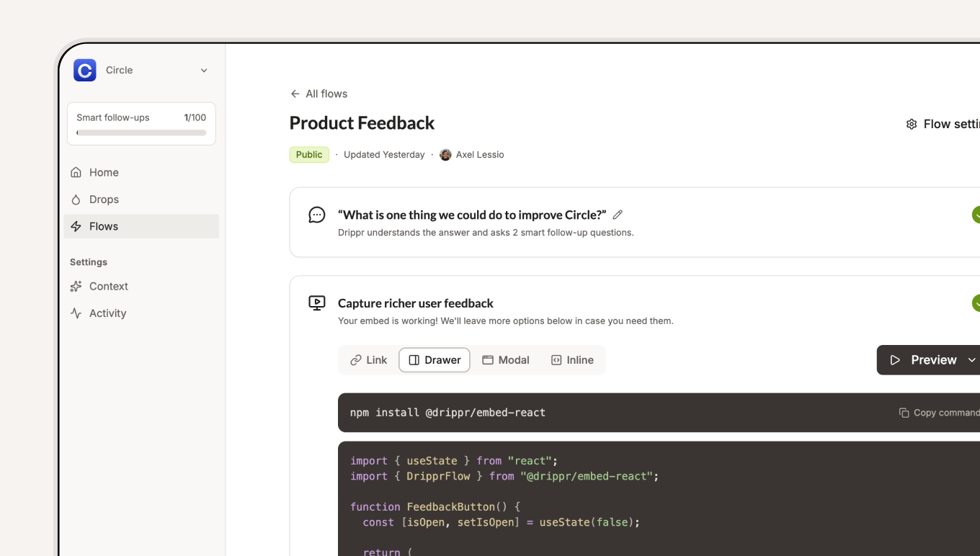Go to Home in the sidebar
The width and height of the screenshot is (980, 556).
coord(141,172)
